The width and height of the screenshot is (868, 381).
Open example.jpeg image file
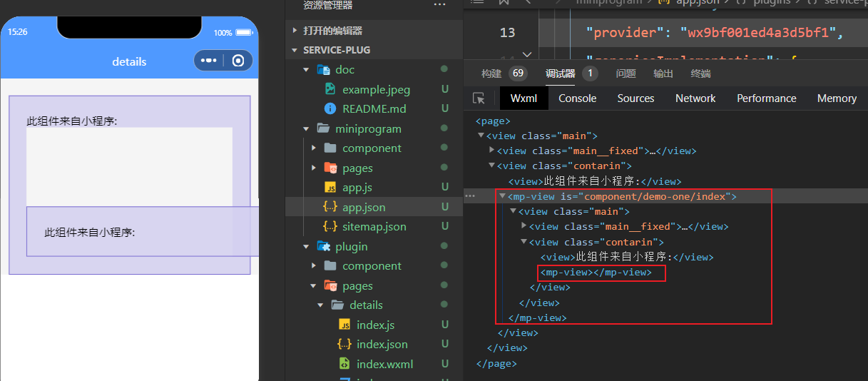(376, 89)
